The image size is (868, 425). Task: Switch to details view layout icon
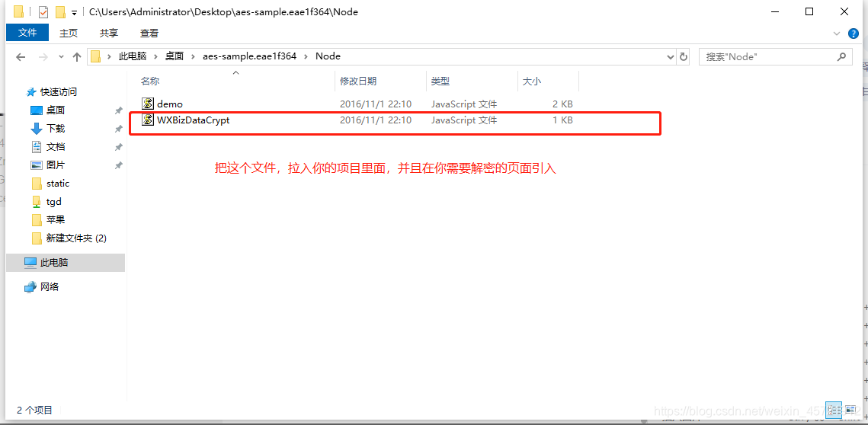[x=834, y=410]
